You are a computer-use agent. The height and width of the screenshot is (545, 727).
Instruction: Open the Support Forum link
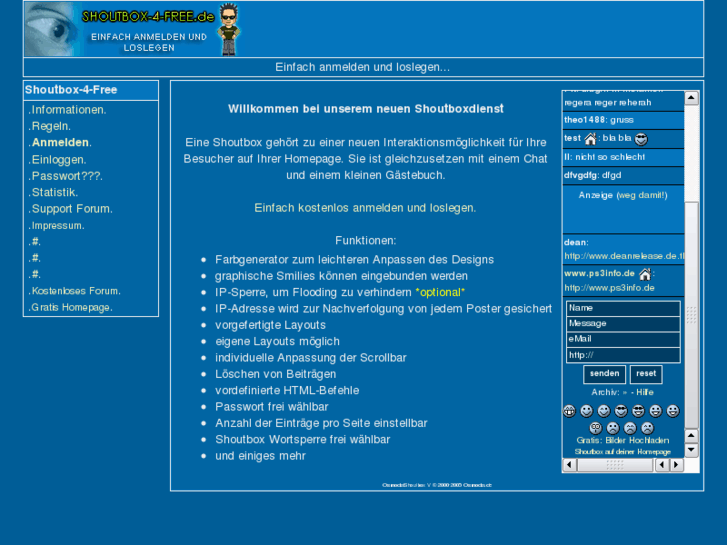[70, 209]
